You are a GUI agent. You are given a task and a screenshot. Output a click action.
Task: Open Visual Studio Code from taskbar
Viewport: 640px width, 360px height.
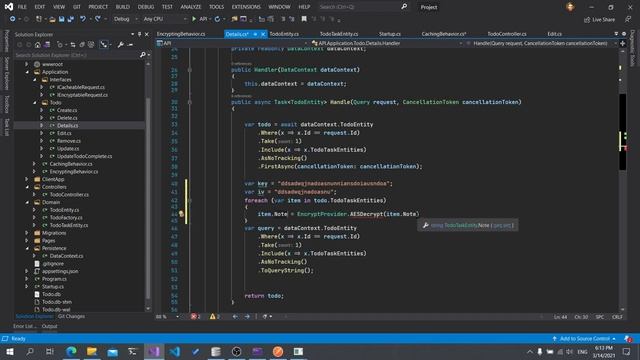click(175, 351)
